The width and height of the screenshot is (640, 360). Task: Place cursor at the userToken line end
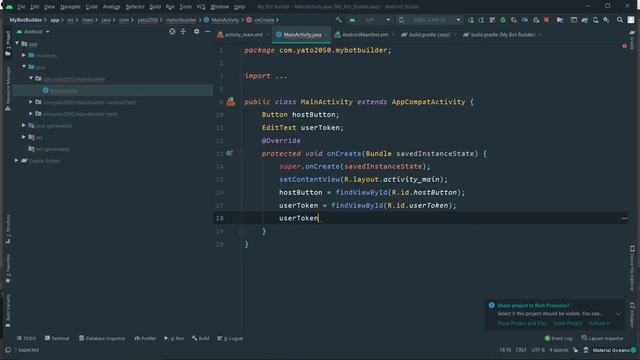pyautogui.click(x=319, y=218)
